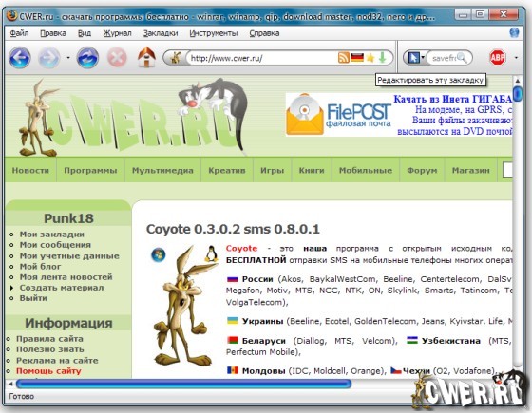The image size is (532, 413).
Task: Click the vertical scrollbar up arrow
Action: [x=518, y=81]
